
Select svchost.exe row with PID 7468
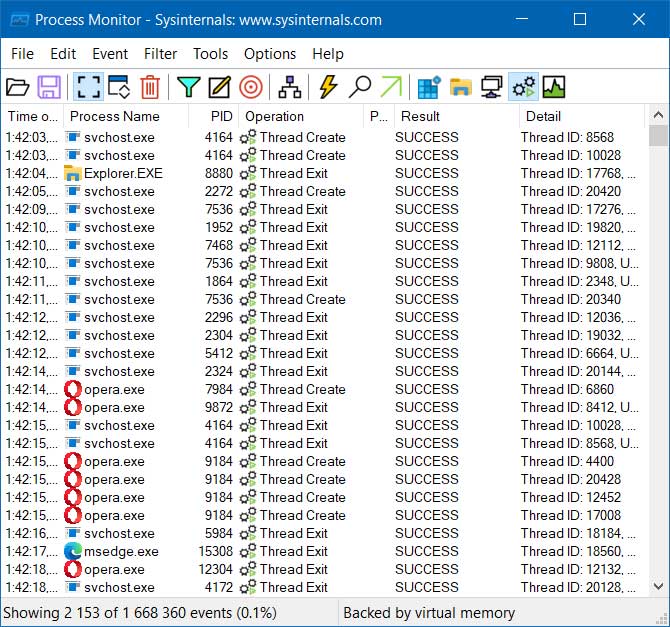point(323,245)
